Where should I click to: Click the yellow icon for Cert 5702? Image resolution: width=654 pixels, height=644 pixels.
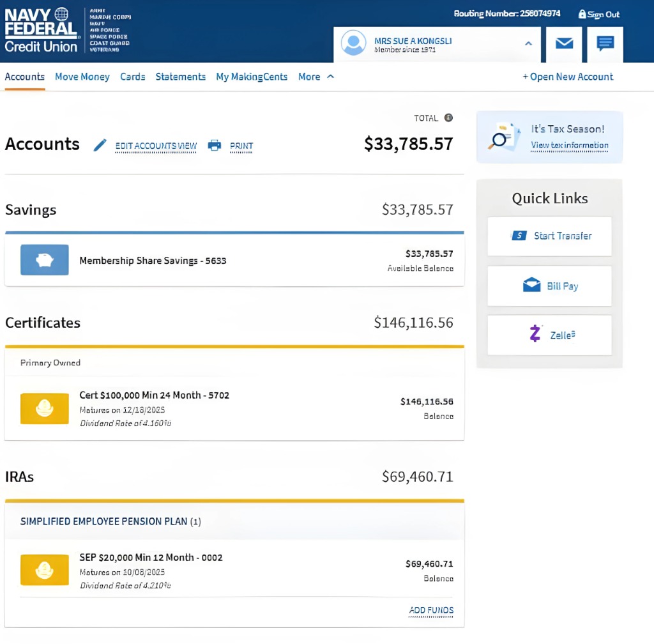point(45,408)
